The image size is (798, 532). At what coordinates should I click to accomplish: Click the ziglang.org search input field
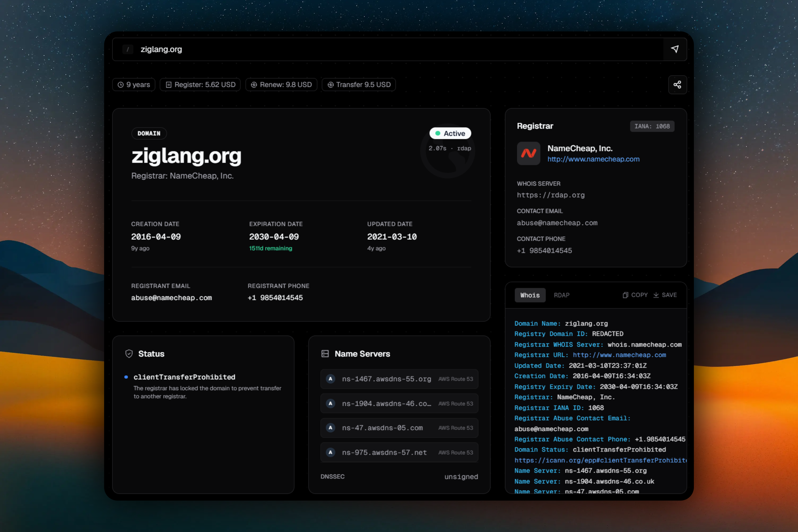[388, 49]
